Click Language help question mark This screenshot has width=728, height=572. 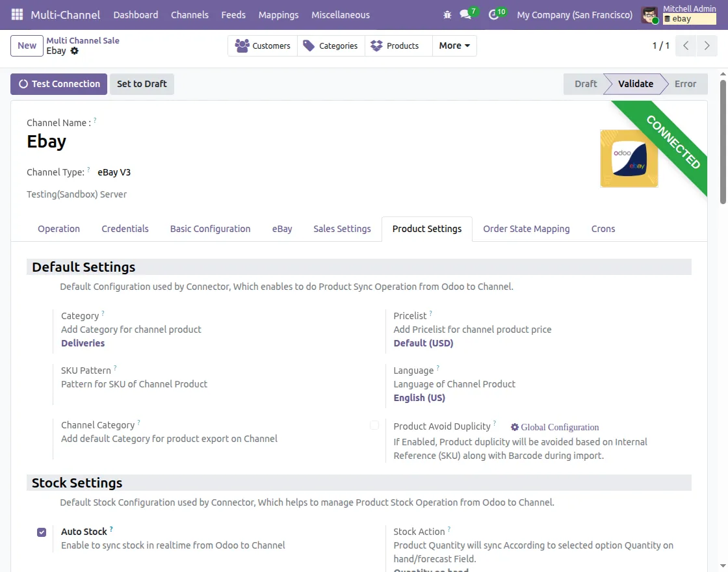[x=438, y=368]
